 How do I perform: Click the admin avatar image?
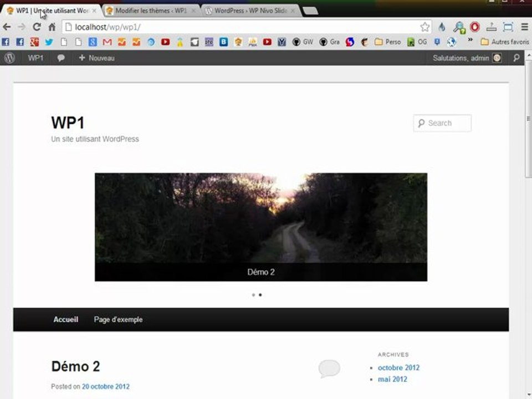click(497, 58)
